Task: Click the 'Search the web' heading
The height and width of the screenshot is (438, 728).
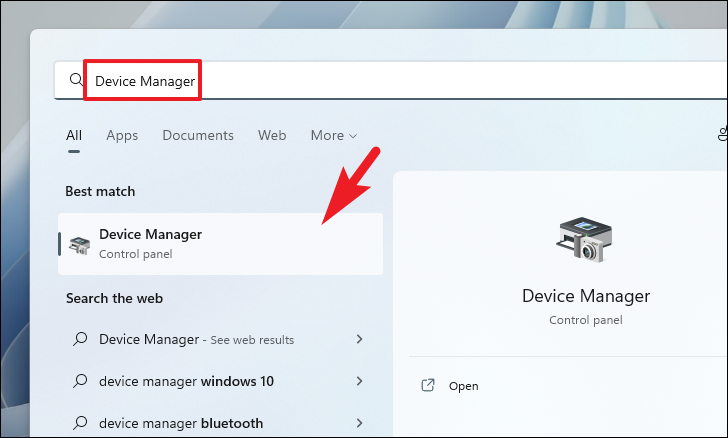Action: coord(114,298)
